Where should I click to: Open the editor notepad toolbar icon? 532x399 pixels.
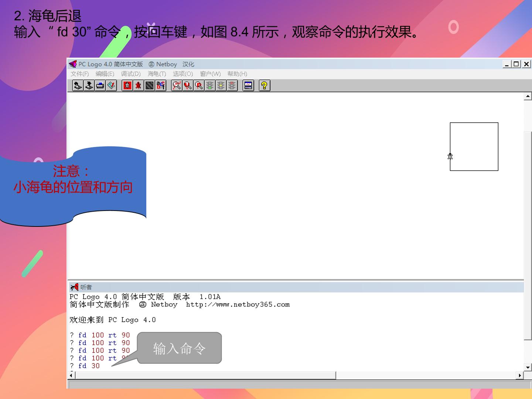111,86
